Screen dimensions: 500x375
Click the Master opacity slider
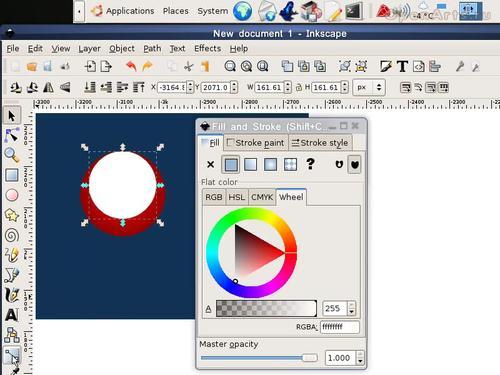point(259,358)
